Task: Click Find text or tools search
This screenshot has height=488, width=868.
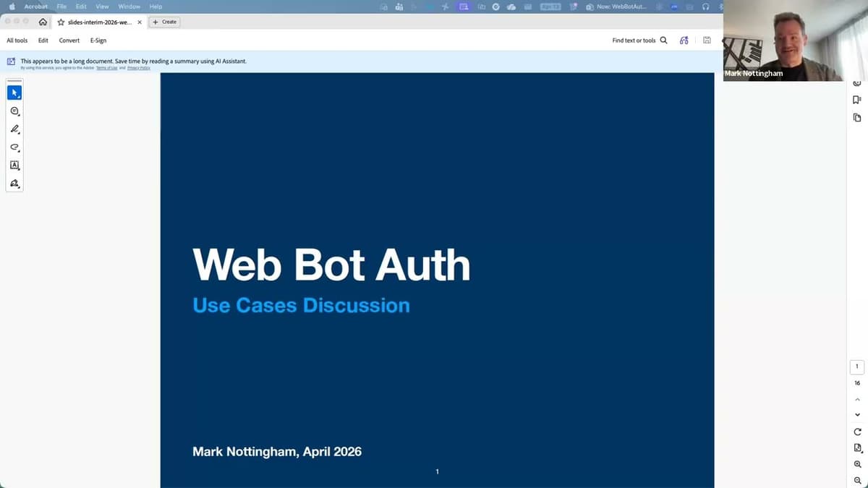Action: pos(639,40)
